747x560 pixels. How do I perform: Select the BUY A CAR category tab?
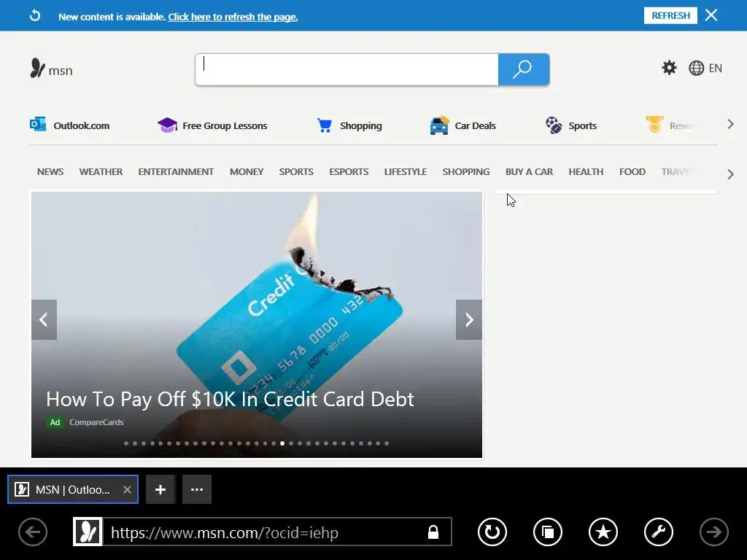pos(529,172)
